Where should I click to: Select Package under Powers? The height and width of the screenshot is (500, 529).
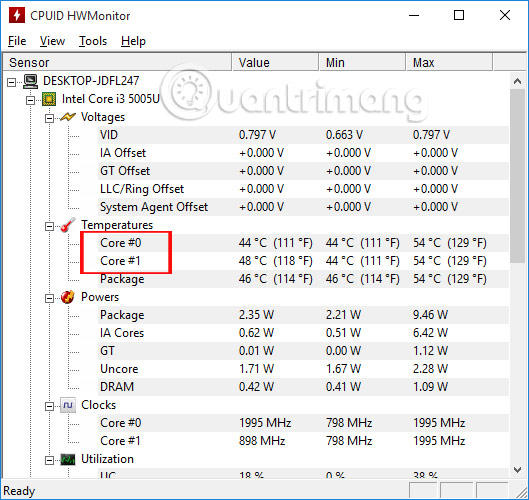pyautogui.click(x=304, y=315)
